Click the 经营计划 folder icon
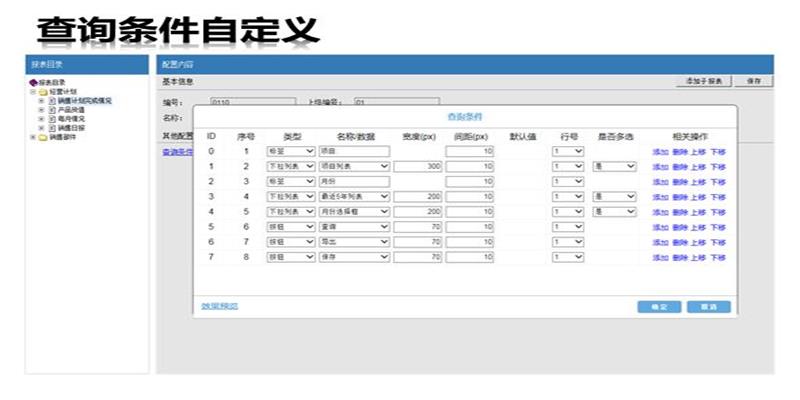The width and height of the screenshot is (800, 400). [44, 91]
